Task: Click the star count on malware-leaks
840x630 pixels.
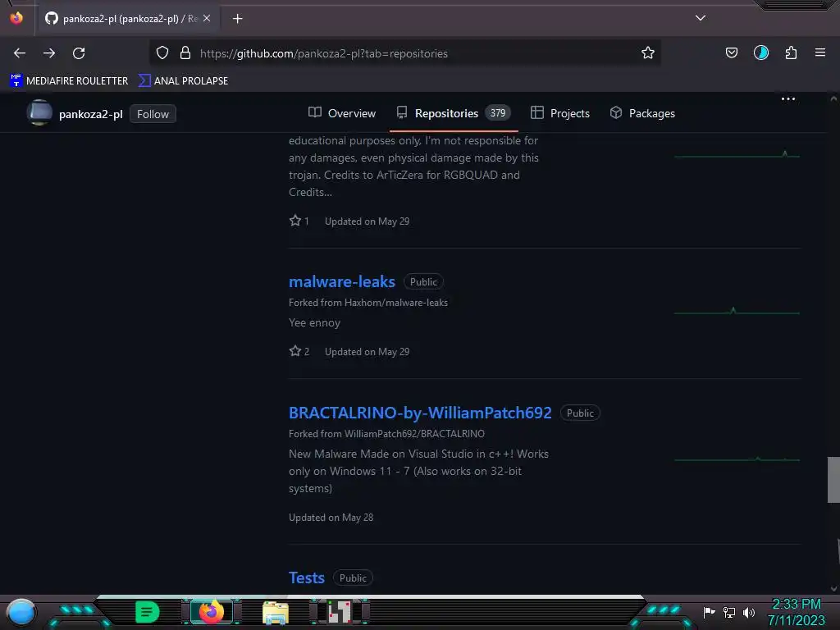Action: point(299,351)
